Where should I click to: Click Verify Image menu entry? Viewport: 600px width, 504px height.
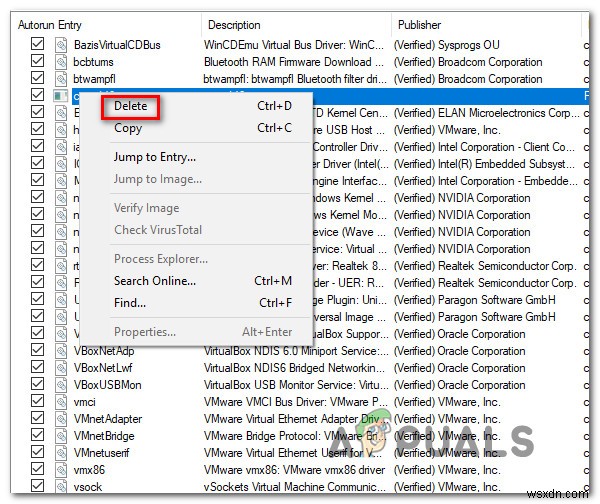point(147,208)
